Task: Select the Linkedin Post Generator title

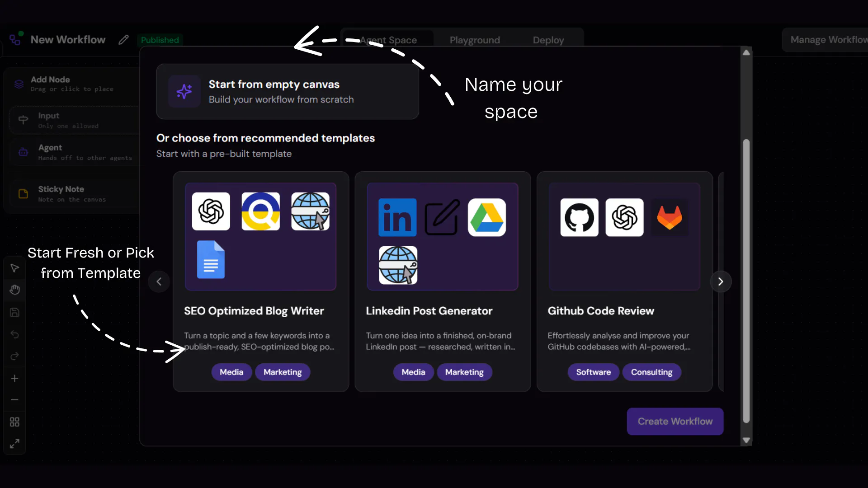Action: click(429, 311)
